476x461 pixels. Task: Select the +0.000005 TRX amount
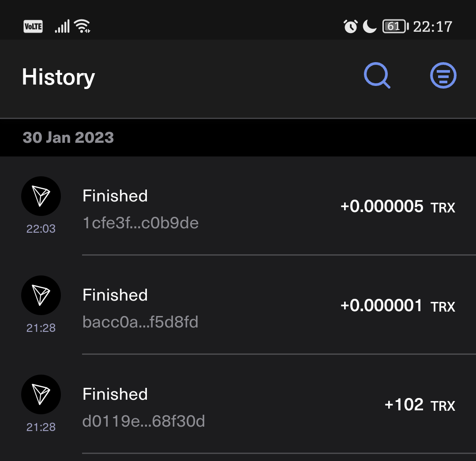point(397,207)
